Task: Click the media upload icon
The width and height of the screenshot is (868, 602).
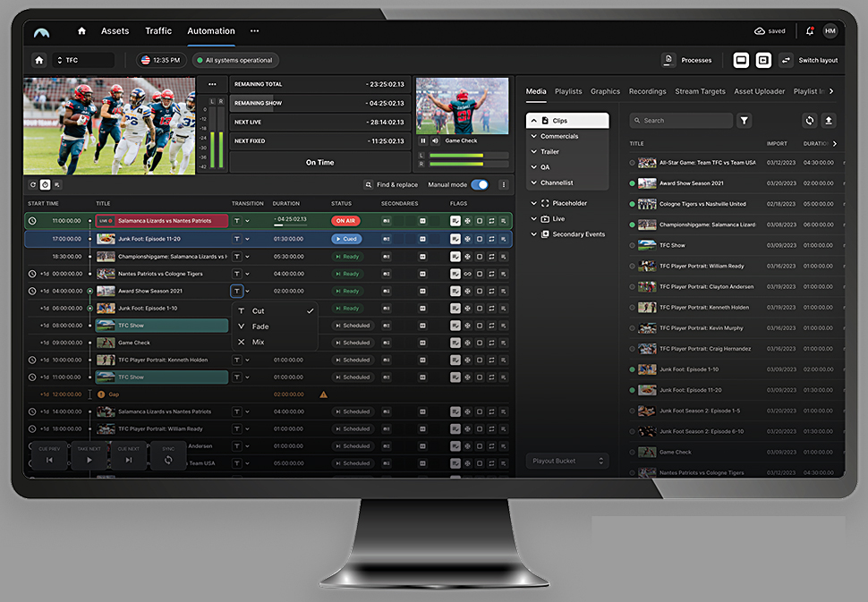Action: coord(828,120)
